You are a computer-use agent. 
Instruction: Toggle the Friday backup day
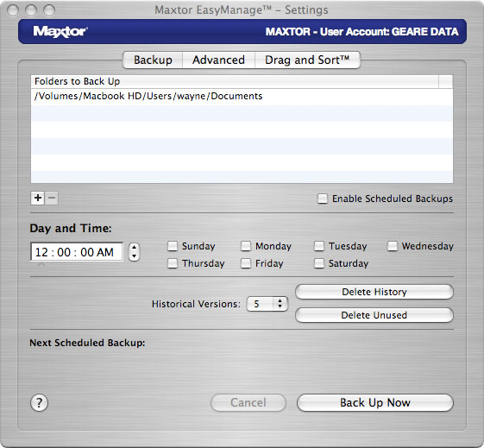246,263
